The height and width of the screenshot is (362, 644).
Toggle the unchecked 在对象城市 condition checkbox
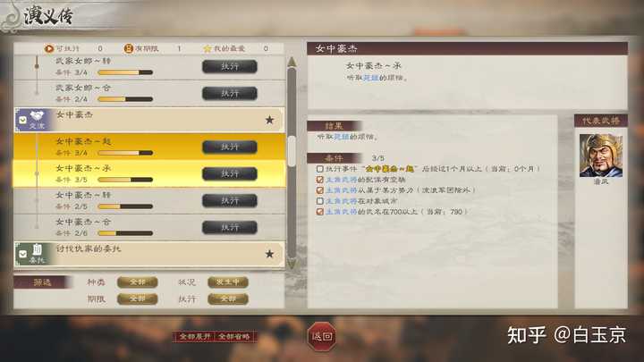click(x=319, y=201)
